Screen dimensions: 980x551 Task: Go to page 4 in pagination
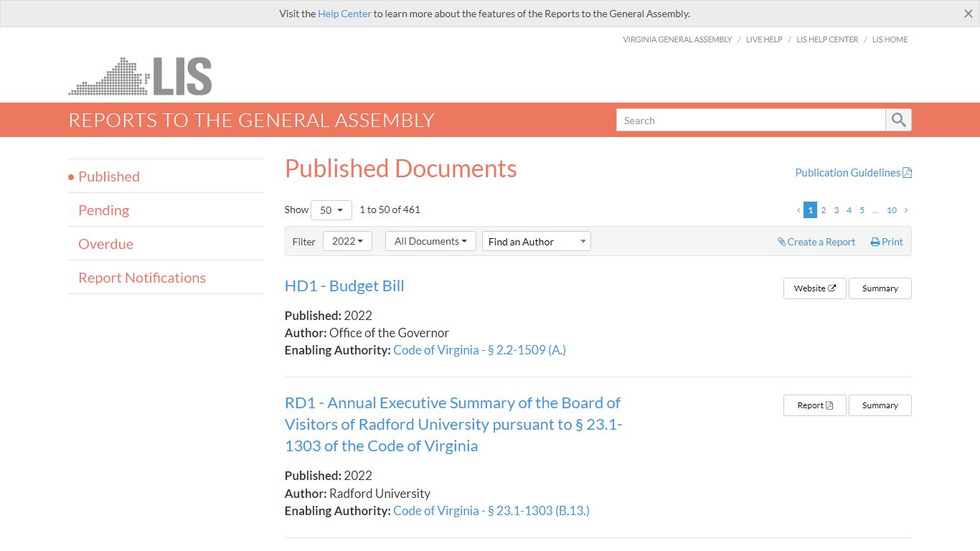[x=849, y=210]
